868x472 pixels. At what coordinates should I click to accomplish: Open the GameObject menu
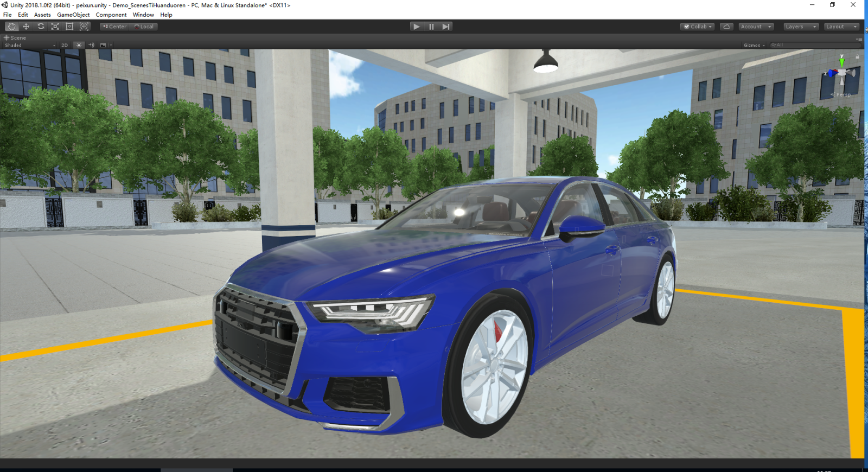73,15
